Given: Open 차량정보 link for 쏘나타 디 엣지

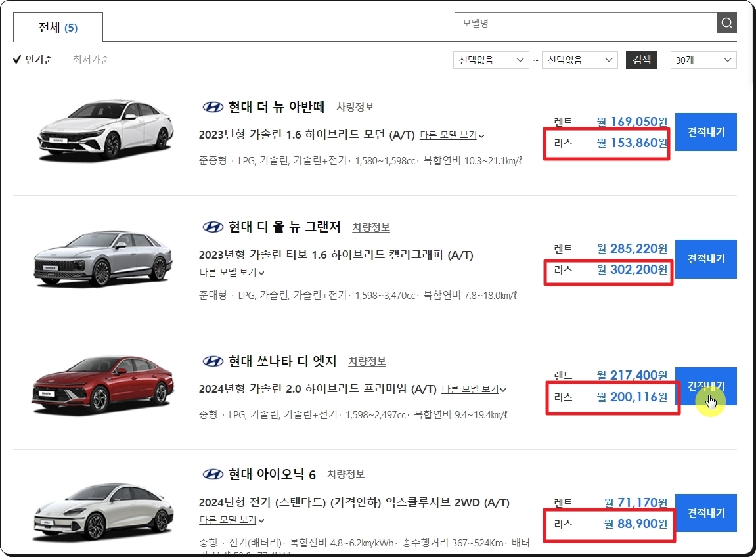Looking at the screenshot, I should [x=367, y=361].
